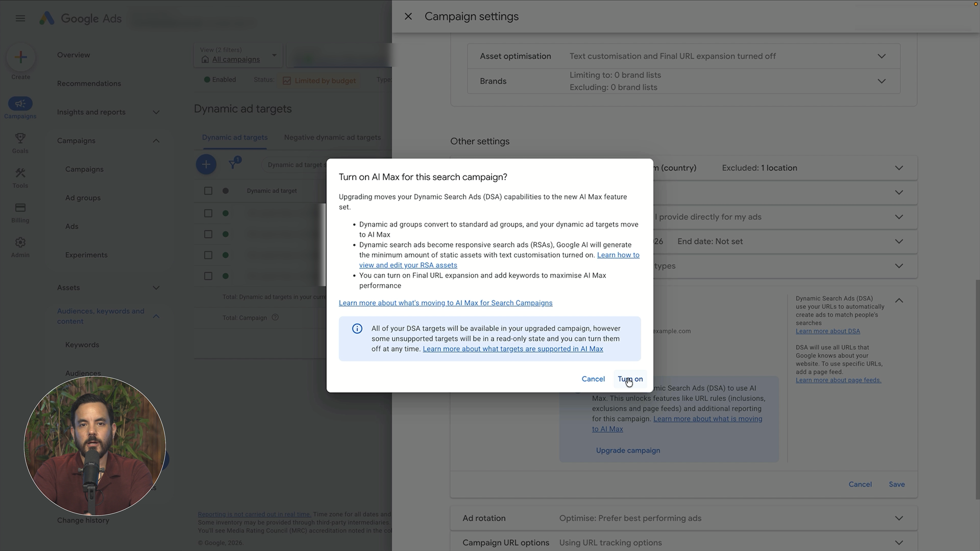This screenshot has width=980, height=551.
Task: Click the settings panel vertical scrollbar
Action: click(977, 389)
